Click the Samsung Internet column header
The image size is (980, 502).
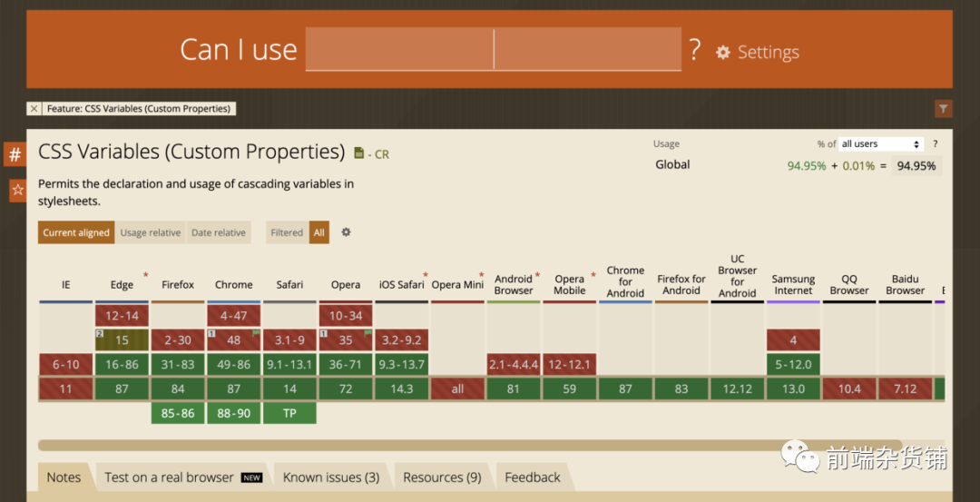point(793,284)
